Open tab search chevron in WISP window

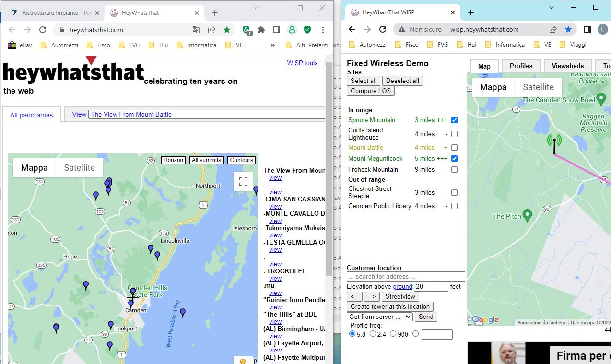(552, 7)
